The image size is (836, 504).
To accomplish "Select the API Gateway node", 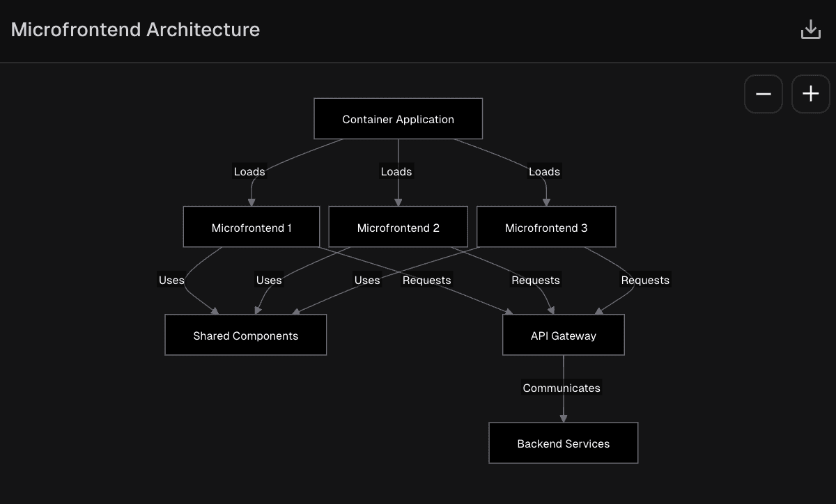I will click(x=563, y=335).
